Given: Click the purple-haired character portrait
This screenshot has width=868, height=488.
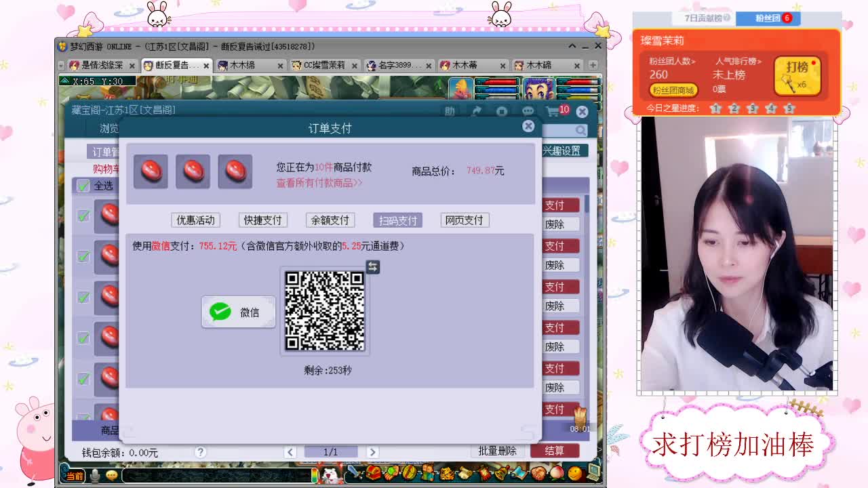Looking at the screenshot, I should [540, 89].
